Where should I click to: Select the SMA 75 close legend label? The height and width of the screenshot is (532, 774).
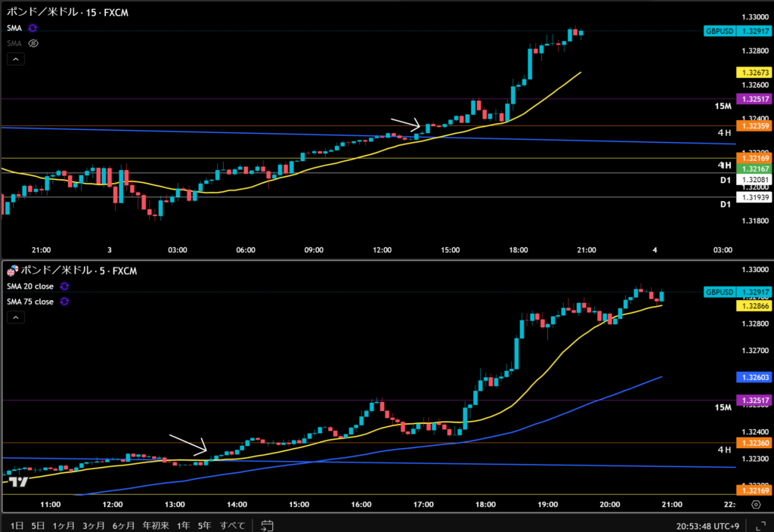pos(30,302)
